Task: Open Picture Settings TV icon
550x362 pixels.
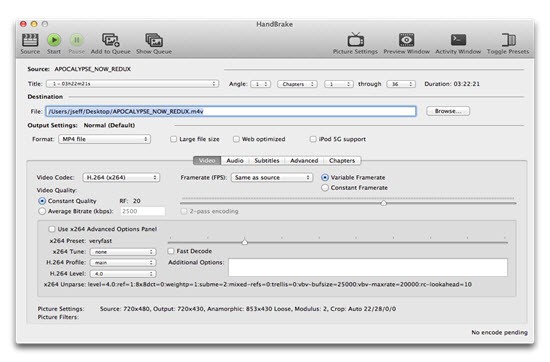Action: click(355, 40)
